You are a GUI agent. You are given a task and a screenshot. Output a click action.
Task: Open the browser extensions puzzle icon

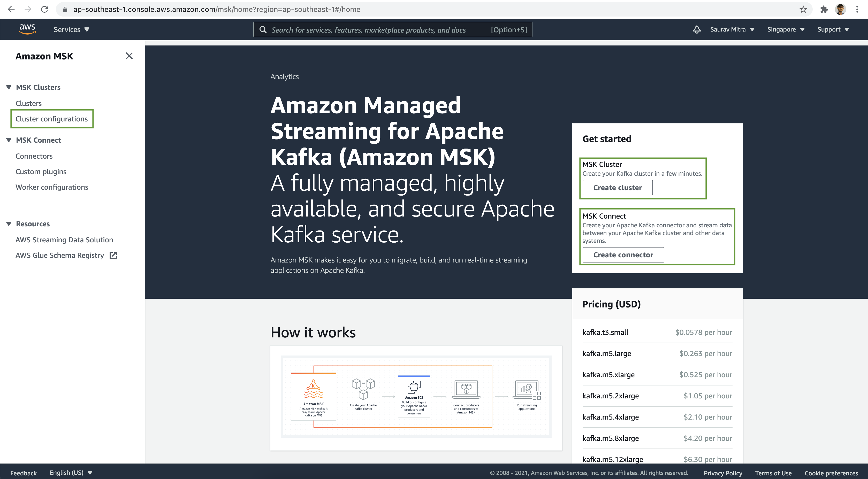pyautogui.click(x=824, y=10)
